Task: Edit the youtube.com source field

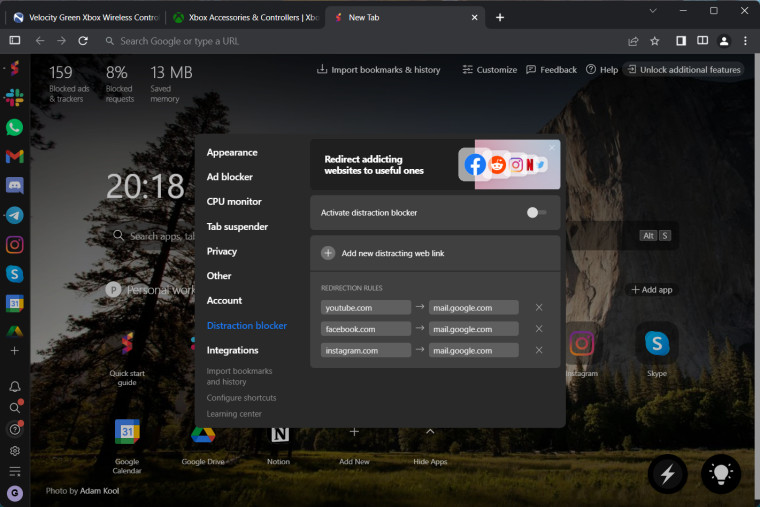Action: [x=365, y=308]
